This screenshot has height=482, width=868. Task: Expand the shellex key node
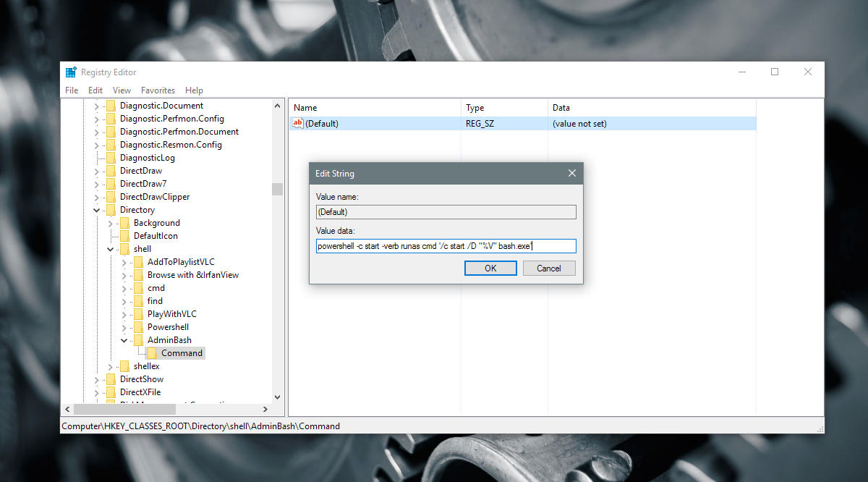(110, 366)
